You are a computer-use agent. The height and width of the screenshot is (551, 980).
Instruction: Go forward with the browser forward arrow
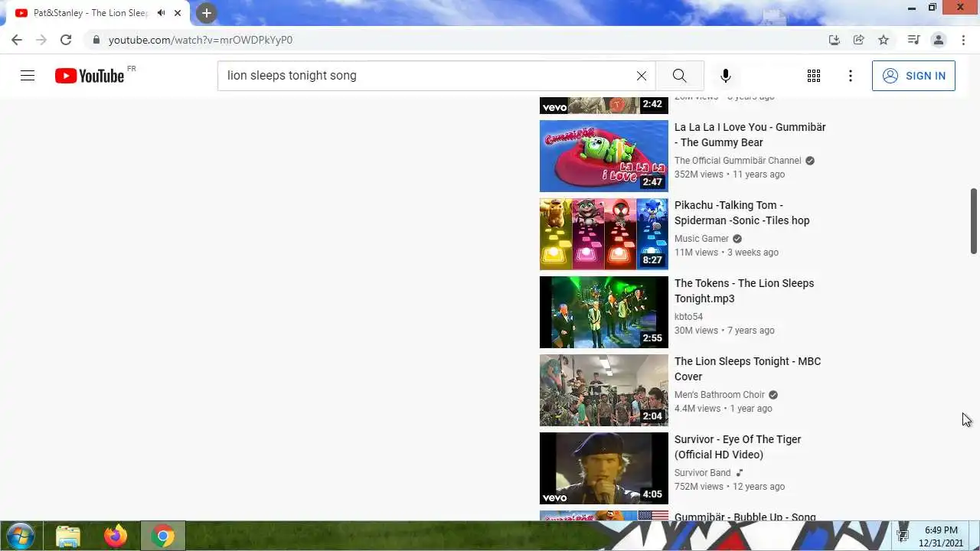click(x=41, y=40)
